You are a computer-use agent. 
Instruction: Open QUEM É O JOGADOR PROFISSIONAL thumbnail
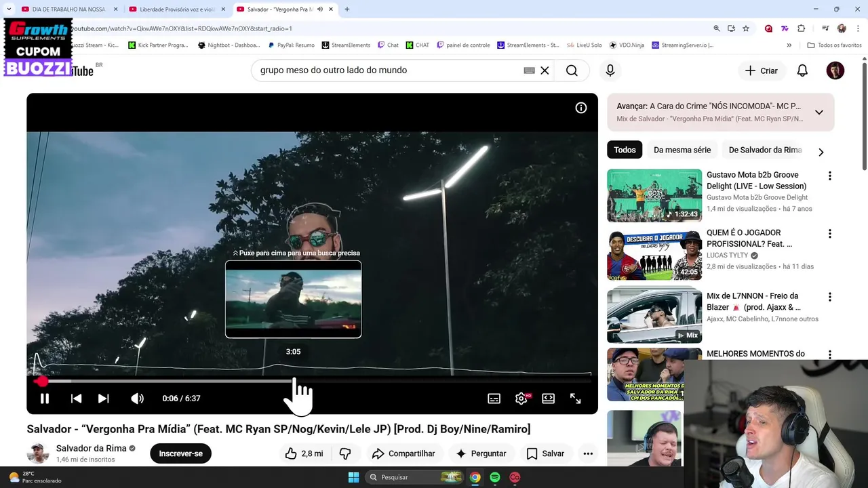(654, 253)
